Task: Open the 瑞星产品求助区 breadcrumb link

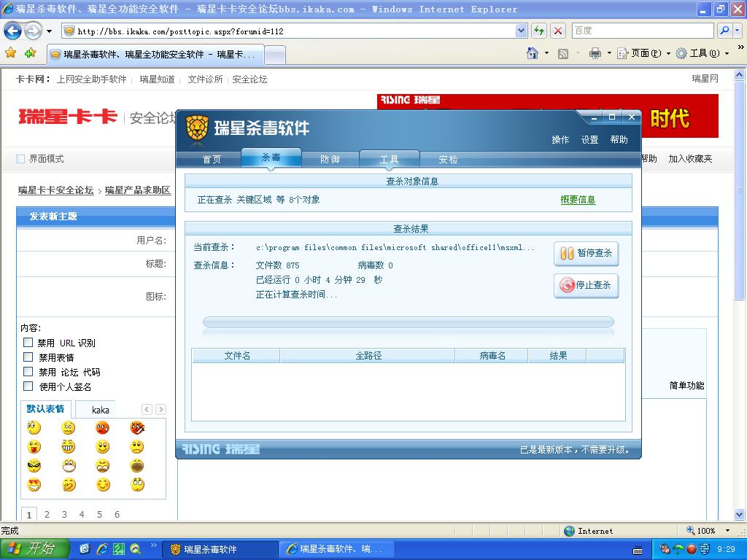Action: point(138,190)
